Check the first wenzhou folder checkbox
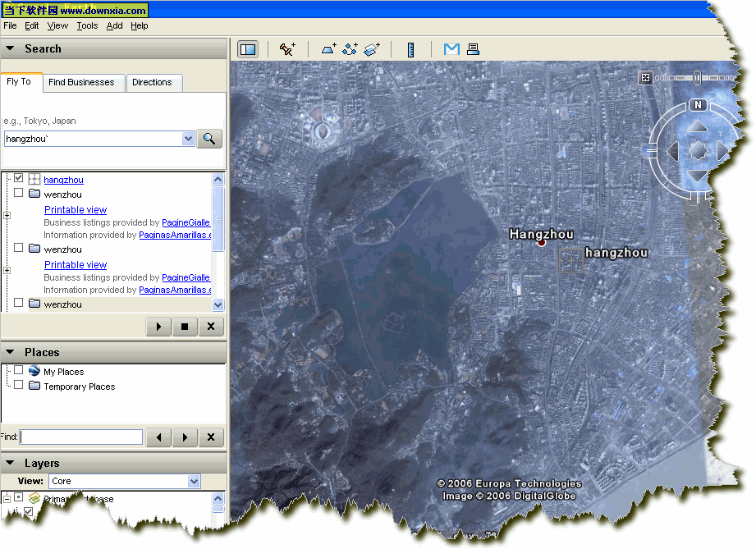 (19, 194)
